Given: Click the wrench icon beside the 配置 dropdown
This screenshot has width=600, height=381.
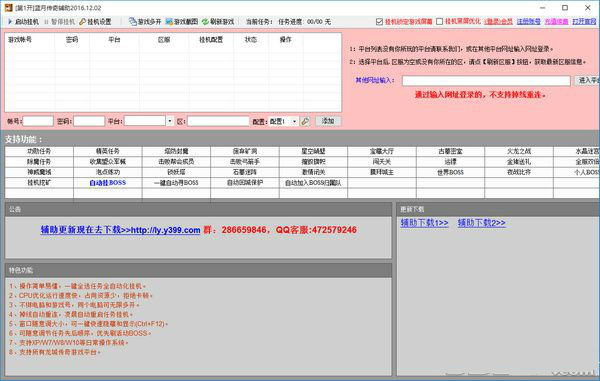Looking at the screenshot, I should (305, 121).
